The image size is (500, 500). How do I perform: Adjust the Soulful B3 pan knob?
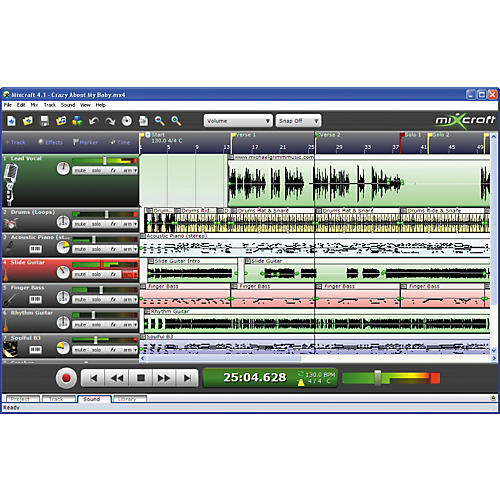click(63, 348)
